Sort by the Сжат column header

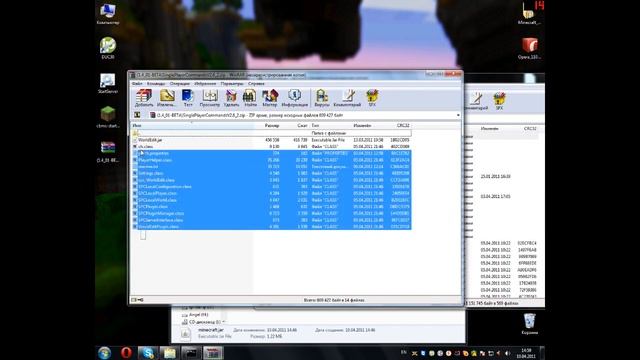click(x=295, y=126)
